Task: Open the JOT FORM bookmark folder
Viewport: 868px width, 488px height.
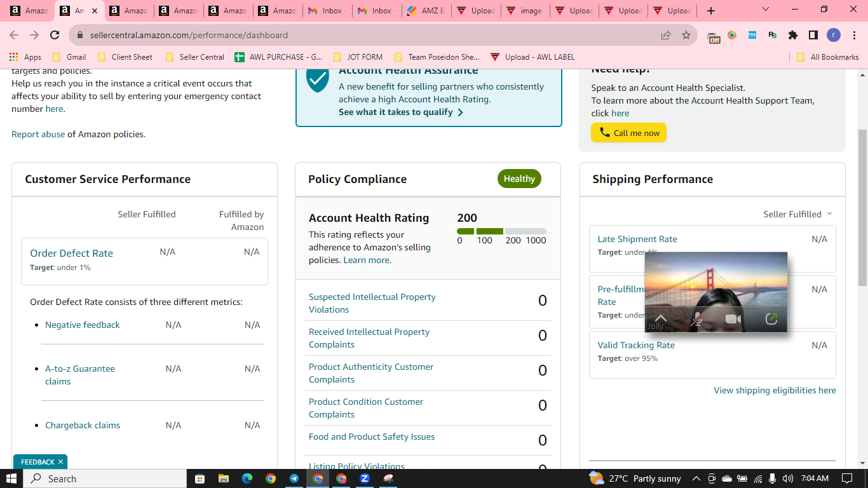Action: tap(358, 57)
